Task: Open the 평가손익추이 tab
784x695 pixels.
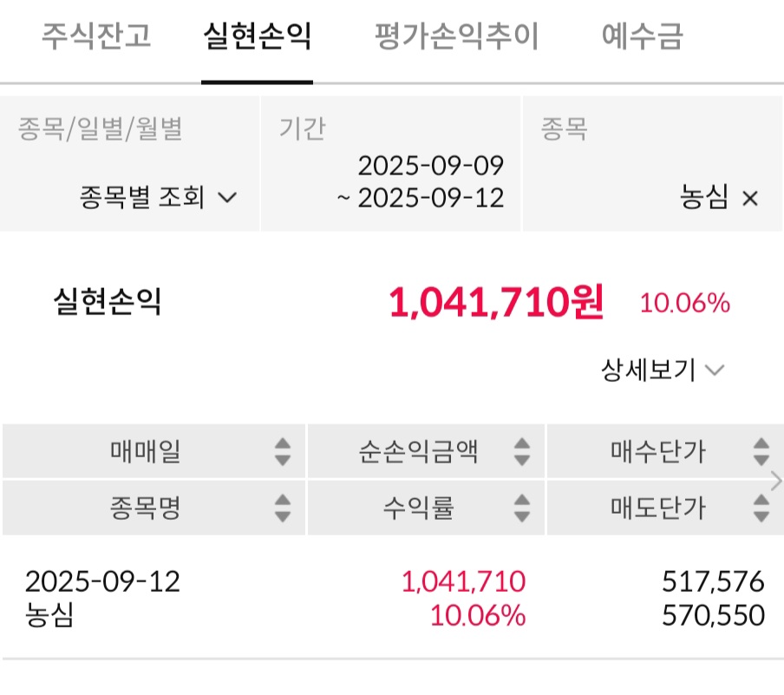Action: [456, 37]
